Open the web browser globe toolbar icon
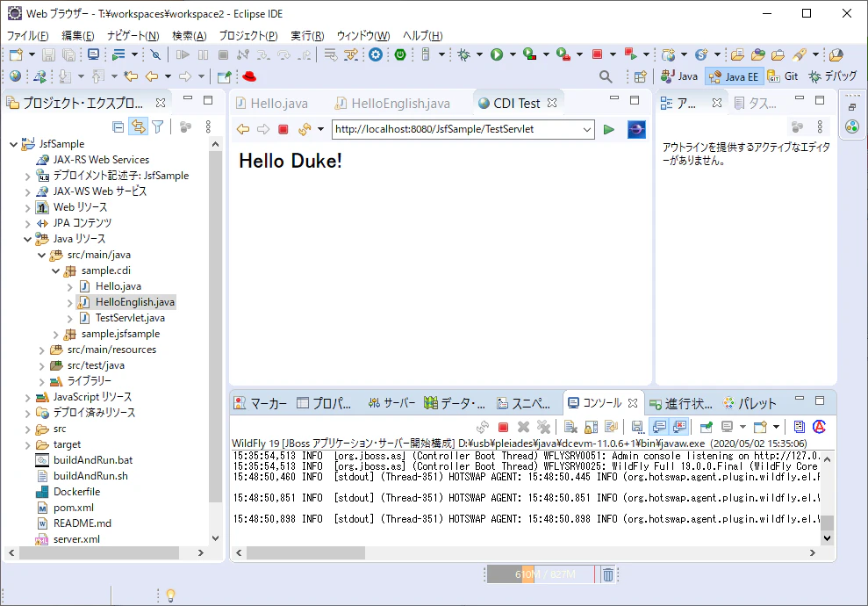The image size is (868, 606). coord(15,76)
